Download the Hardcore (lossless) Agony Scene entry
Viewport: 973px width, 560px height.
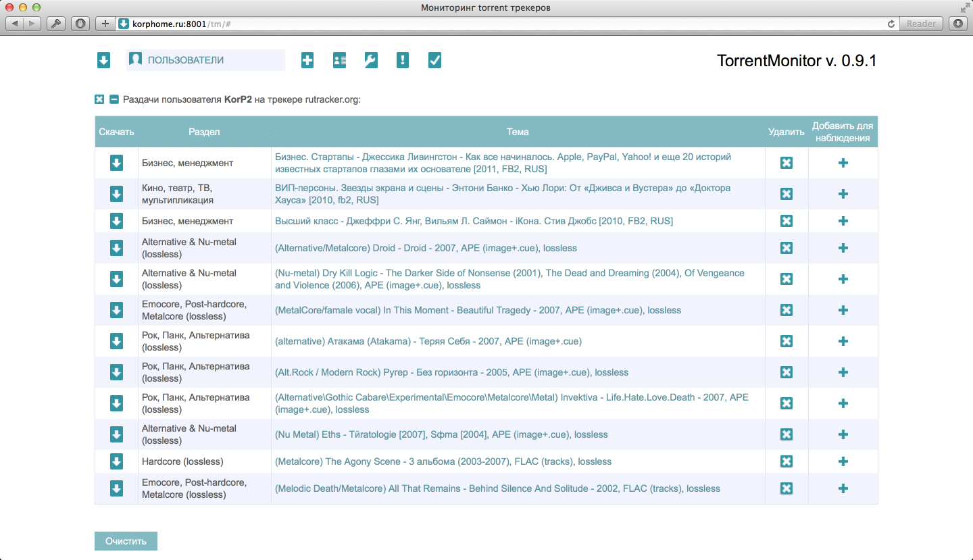click(x=116, y=461)
